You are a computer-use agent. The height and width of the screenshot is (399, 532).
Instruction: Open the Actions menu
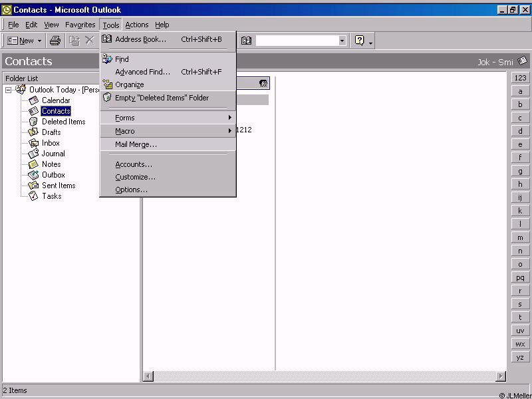(137, 25)
